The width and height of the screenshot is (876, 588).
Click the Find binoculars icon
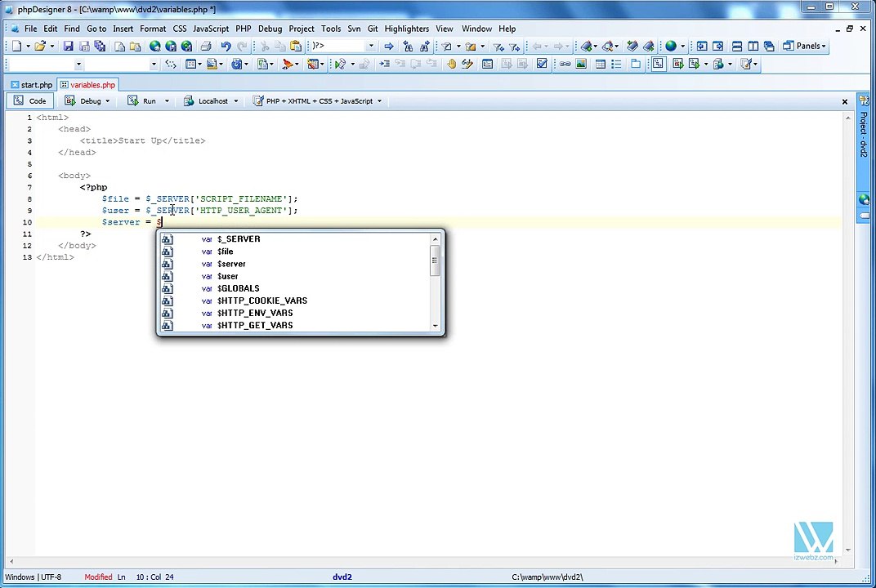pos(408,47)
